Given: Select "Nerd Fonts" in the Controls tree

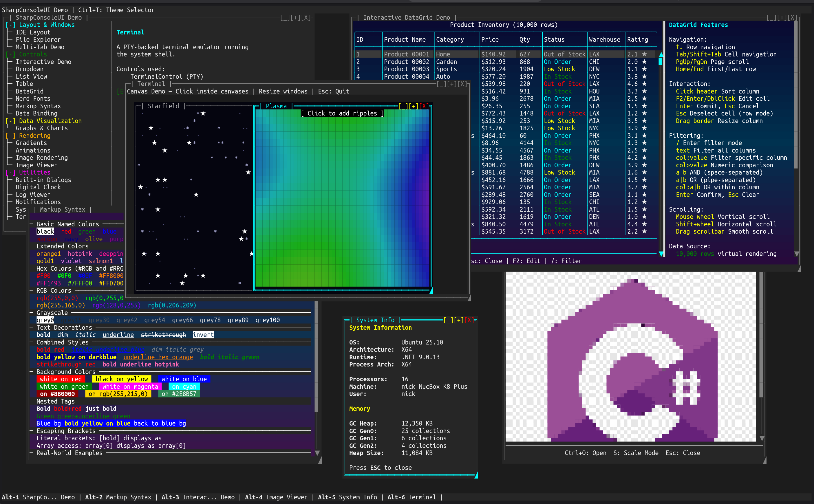Looking at the screenshot, I should 33,98.
